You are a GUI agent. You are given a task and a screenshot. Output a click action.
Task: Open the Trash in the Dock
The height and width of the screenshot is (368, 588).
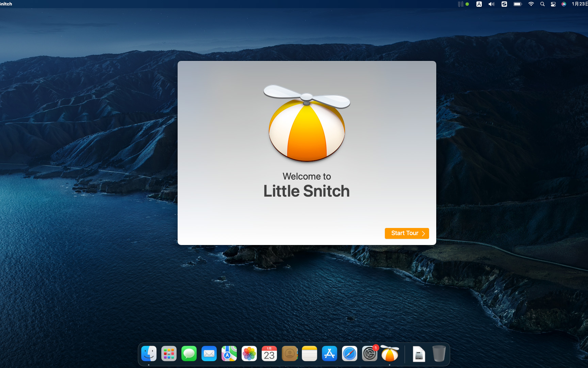(x=439, y=354)
